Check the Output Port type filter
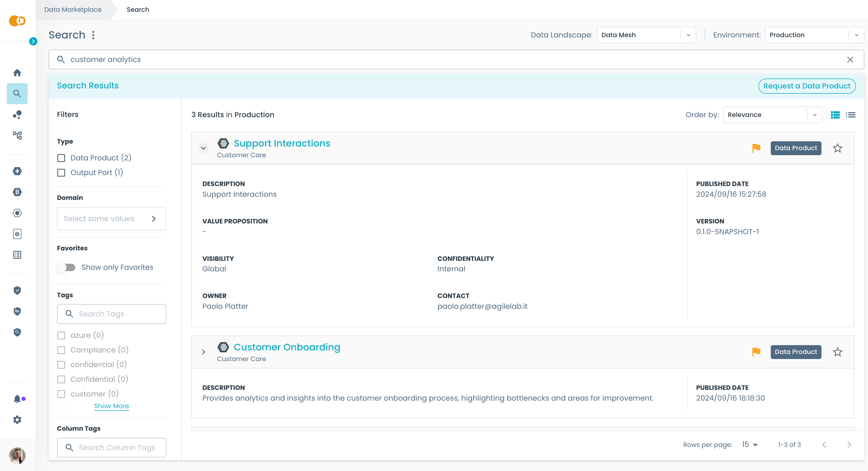Screen dimensions: 868x471 61,173
